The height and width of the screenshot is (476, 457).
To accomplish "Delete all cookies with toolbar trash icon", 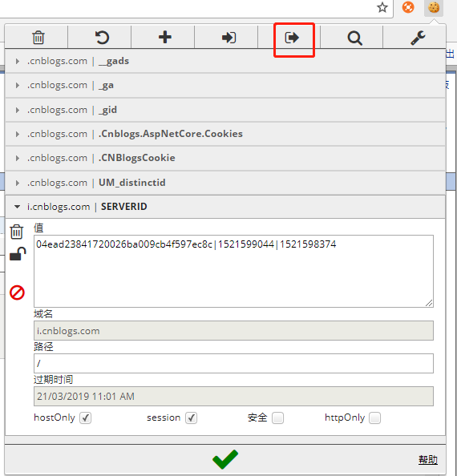I will click(38, 38).
